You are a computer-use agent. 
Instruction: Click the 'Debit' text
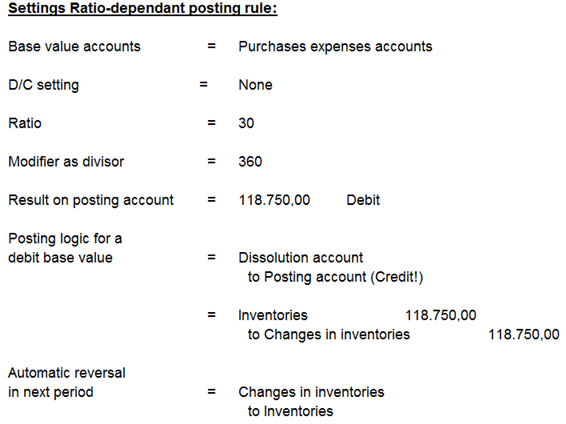363,200
